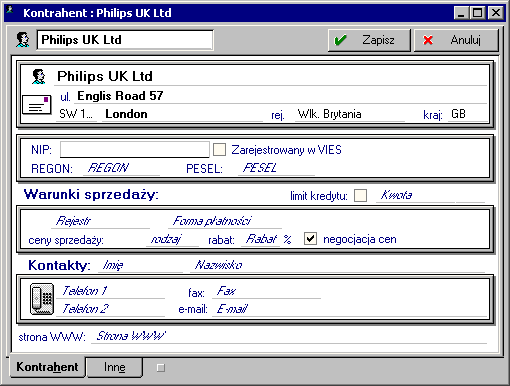Enable the Zarejestrowany w VIES checkbox
The width and height of the screenshot is (510, 386).
coord(219,150)
